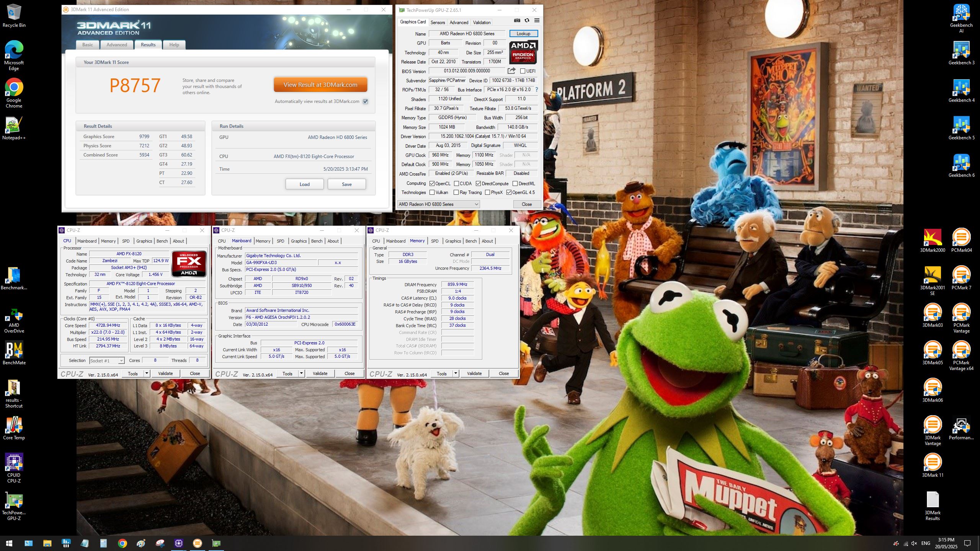The image size is (980, 551).
Task: Click Lookup button in GPU-Z
Action: pyautogui.click(x=523, y=34)
